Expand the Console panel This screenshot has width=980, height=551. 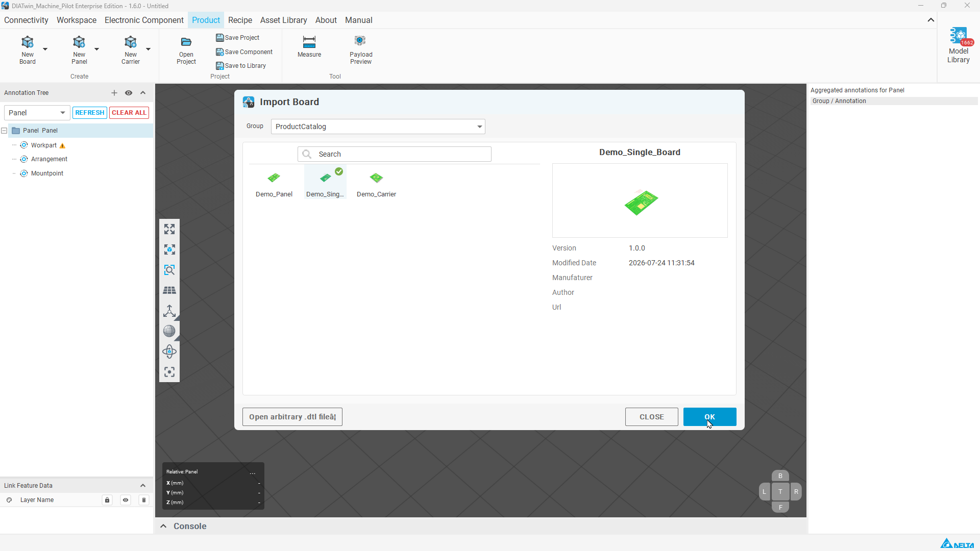coord(163,526)
